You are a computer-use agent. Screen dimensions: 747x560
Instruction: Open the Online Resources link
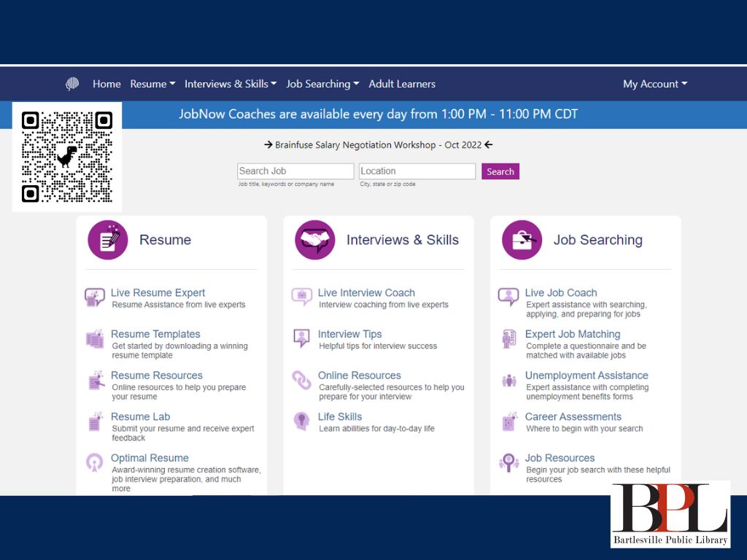point(359,376)
